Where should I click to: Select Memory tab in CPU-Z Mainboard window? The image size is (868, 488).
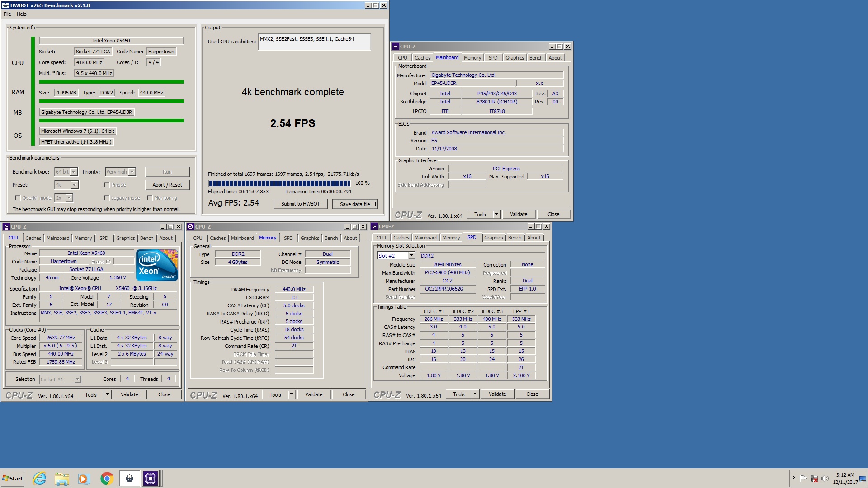[x=472, y=58]
